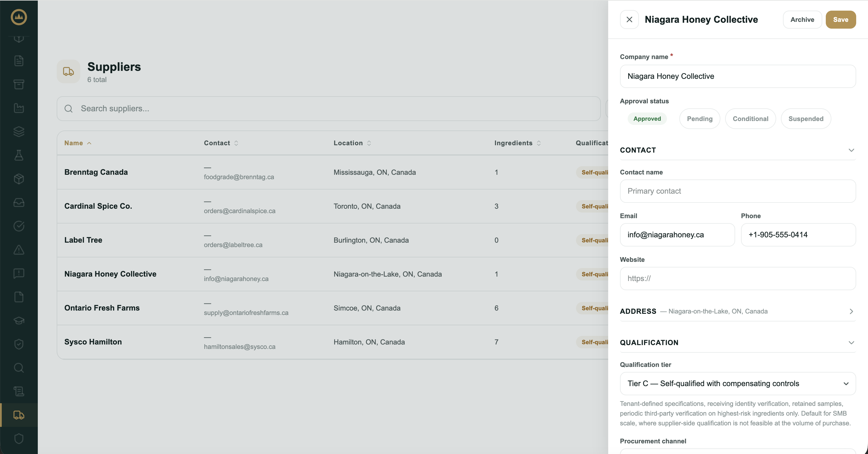
Task: Sort suppliers by Location column
Action: pos(353,143)
